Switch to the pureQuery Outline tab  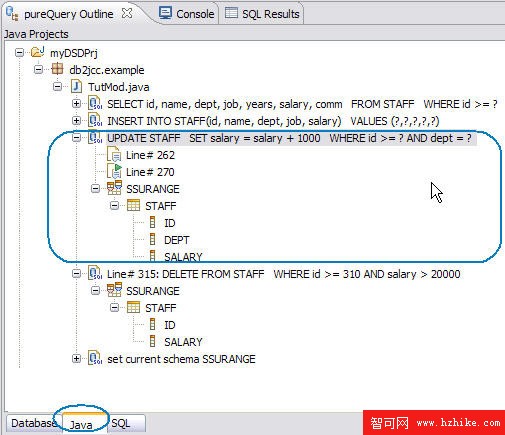(69, 14)
